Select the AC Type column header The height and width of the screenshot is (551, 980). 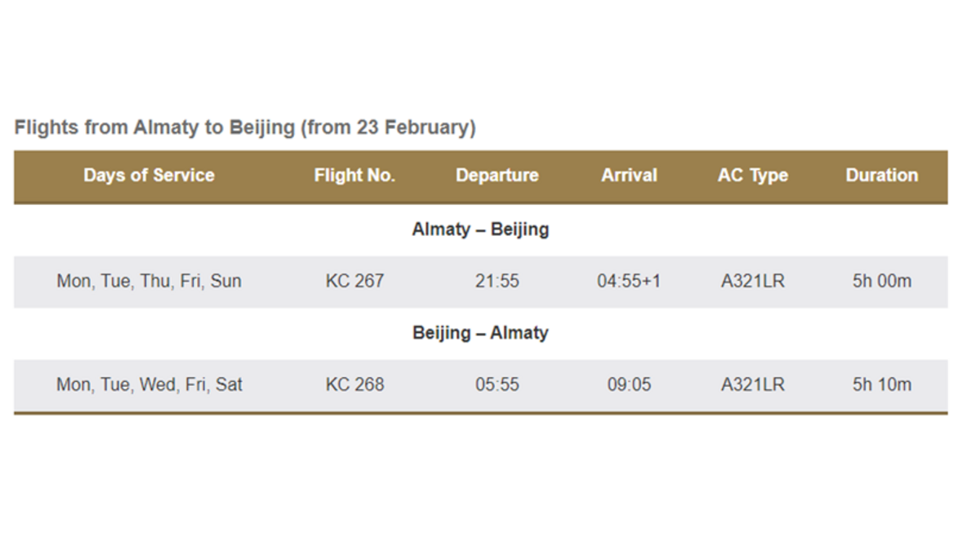(x=753, y=176)
